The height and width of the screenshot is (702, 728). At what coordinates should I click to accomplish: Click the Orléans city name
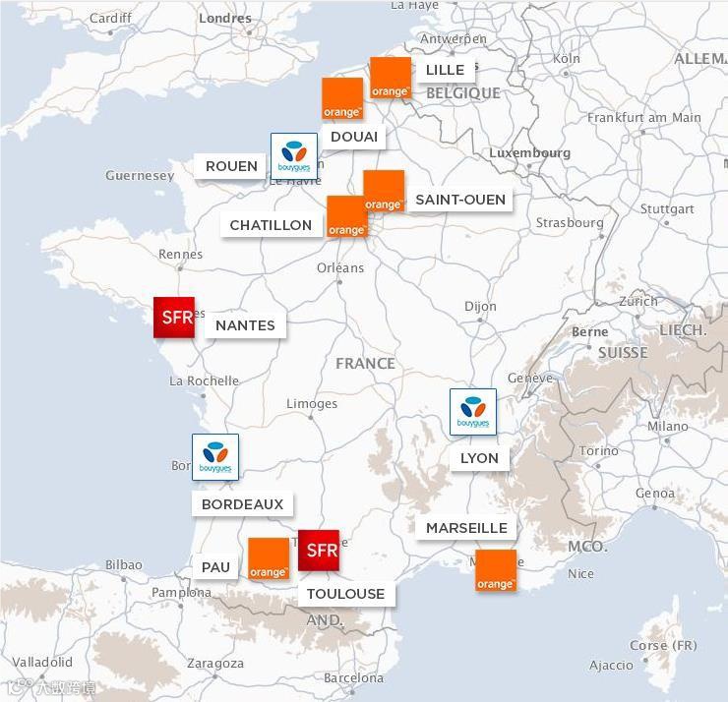tap(340, 267)
